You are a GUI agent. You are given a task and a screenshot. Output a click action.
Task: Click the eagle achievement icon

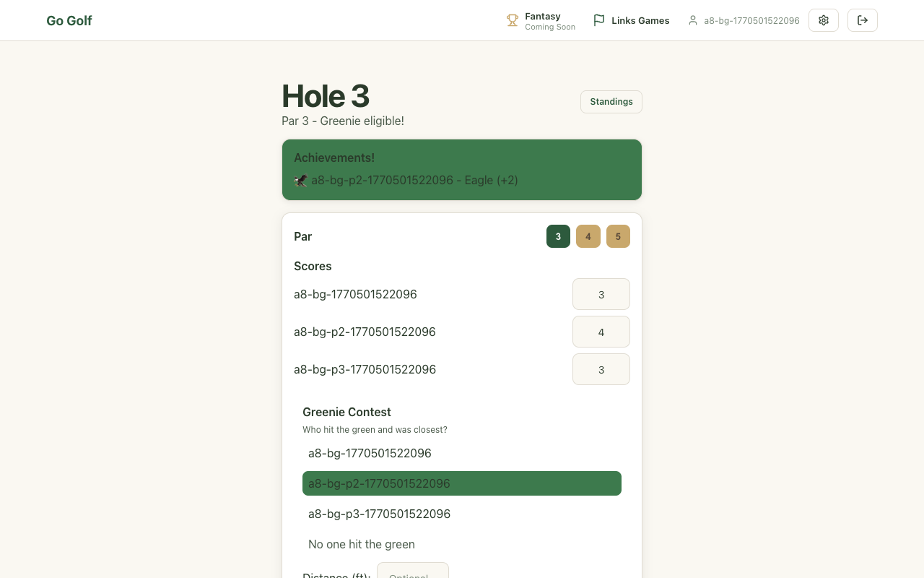[301, 181]
